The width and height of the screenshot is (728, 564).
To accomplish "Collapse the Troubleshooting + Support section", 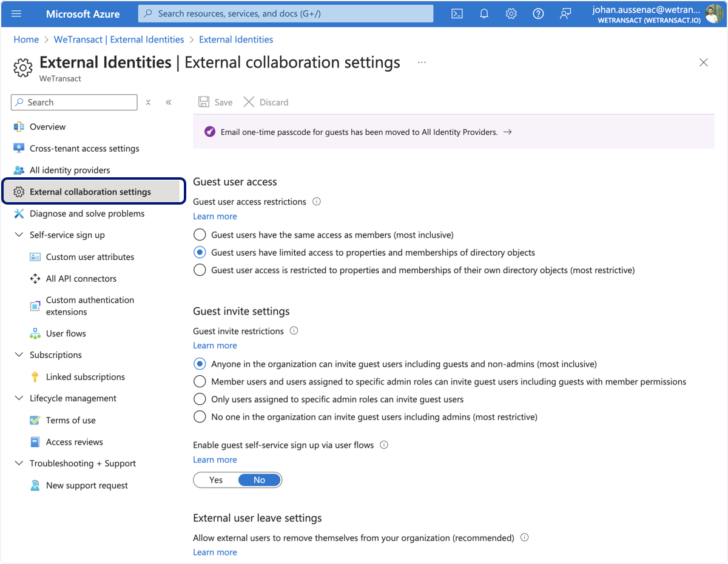I will [19, 463].
